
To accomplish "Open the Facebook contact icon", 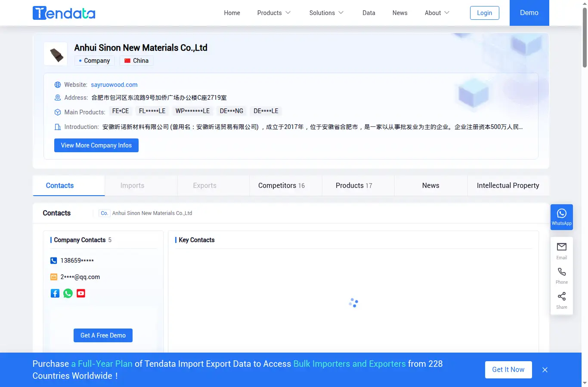I will click(x=55, y=293).
